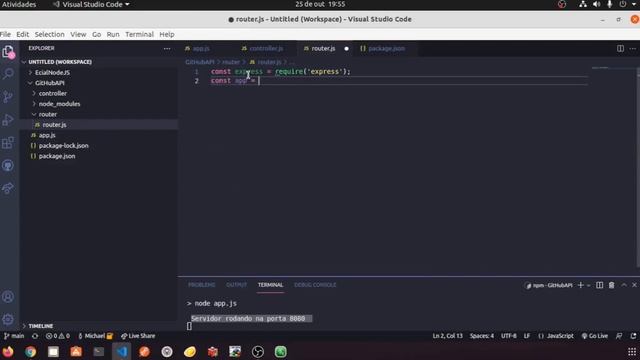Open the Manage gear icon

coord(8,319)
